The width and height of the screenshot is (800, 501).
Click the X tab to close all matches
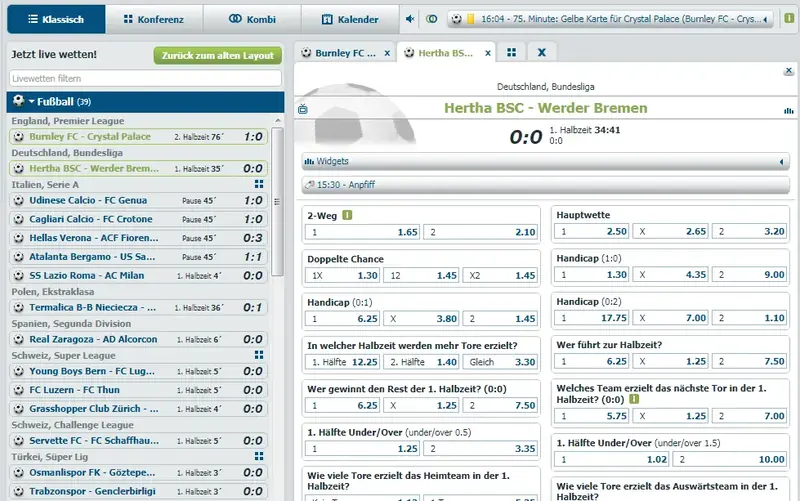click(542, 53)
